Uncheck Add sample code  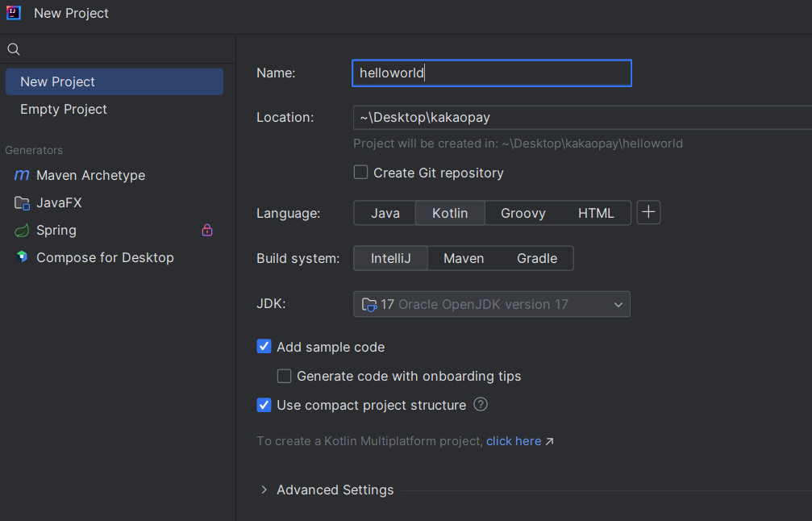pyautogui.click(x=264, y=347)
